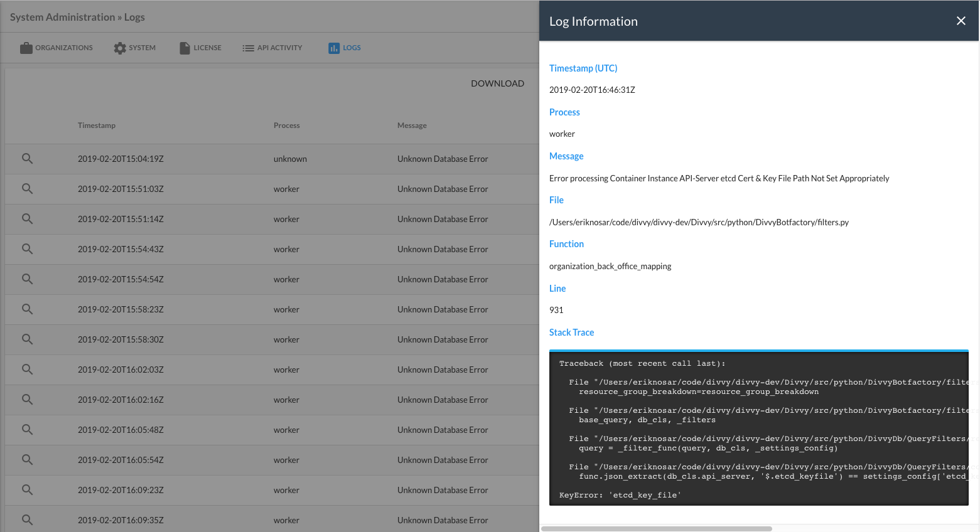The width and height of the screenshot is (980, 532).
Task: Open log details for 2019-02-20T15:54:54Z row
Action: coord(27,279)
